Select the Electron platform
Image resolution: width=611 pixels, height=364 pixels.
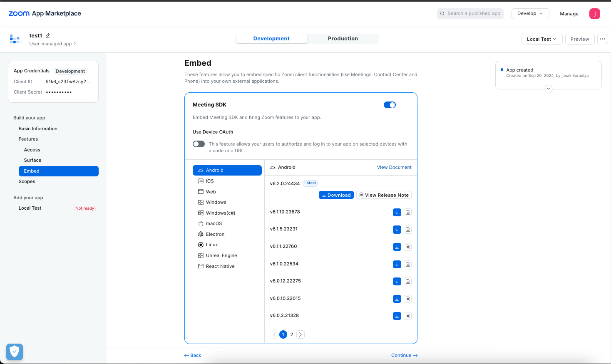point(227,235)
